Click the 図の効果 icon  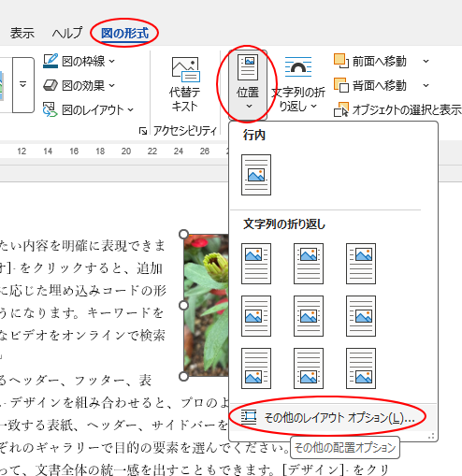tap(51, 85)
